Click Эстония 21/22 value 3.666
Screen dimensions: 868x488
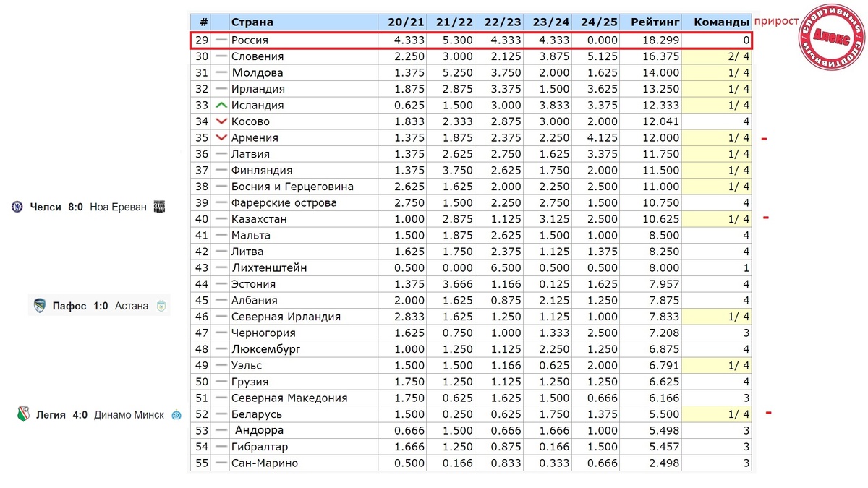pyautogui.click(x=458, y=284)
